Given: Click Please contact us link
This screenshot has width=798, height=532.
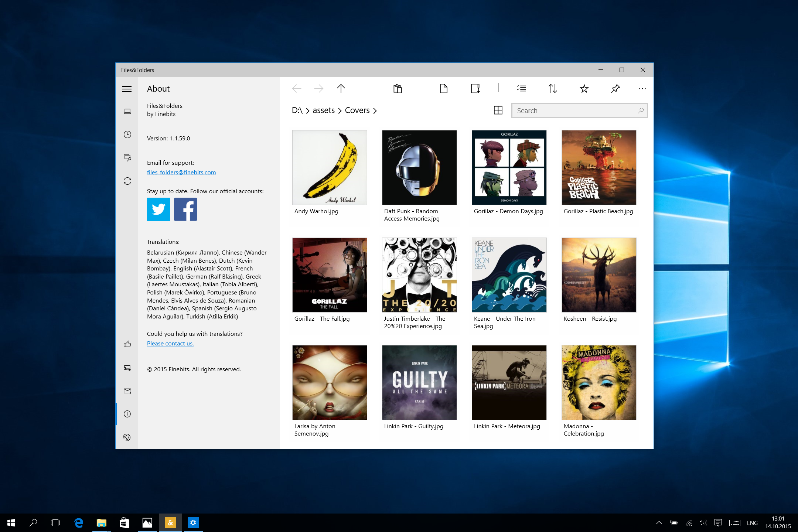Looking at the screenshot, I should point(170,343).
